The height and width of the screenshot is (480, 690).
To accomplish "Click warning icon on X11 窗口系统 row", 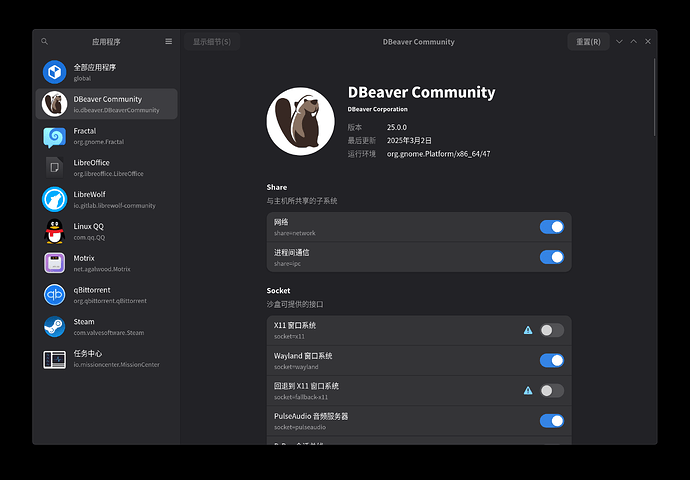I will point(528,330).
